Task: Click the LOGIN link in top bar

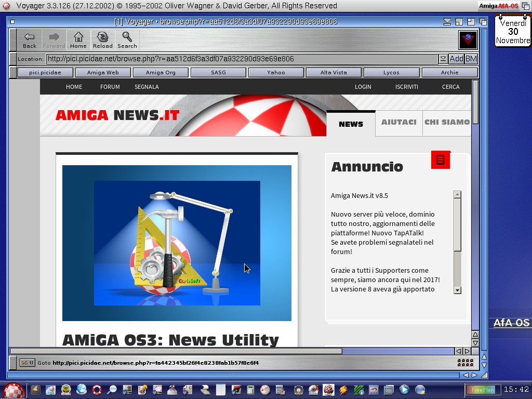Action: click(363, 87)
